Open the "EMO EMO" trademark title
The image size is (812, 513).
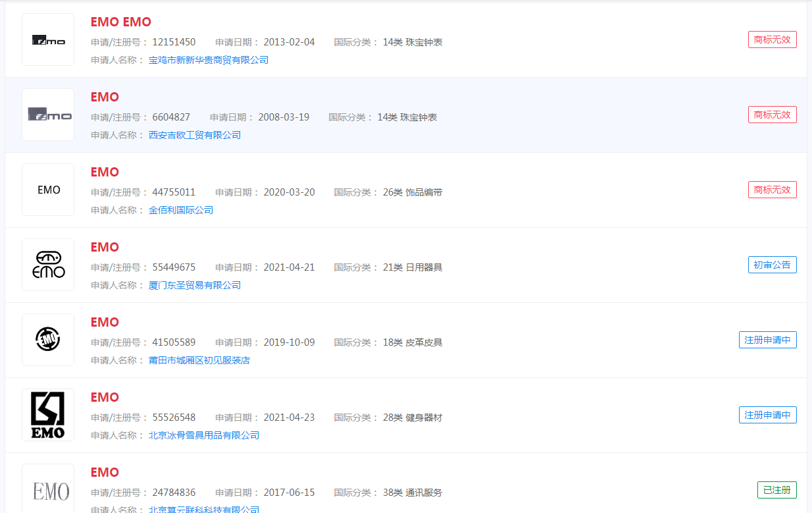(x=121, y=22)
